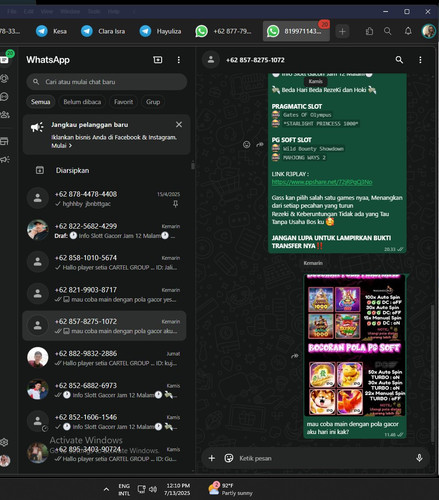Open the Chats icon with unread badge
The width and height of the screenshot is (439, 500).
point(5,59)
